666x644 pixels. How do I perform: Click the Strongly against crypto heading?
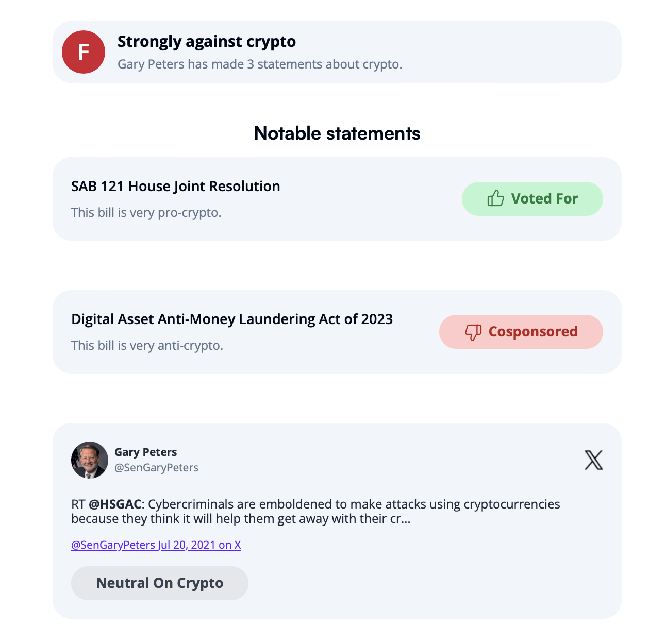[x=207, y=41]
